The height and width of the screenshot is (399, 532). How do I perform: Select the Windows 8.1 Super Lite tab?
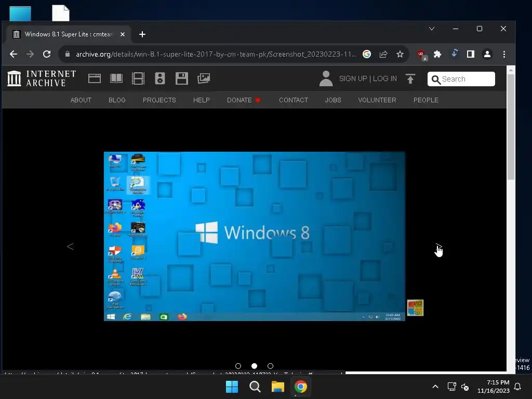coord(69,34)
